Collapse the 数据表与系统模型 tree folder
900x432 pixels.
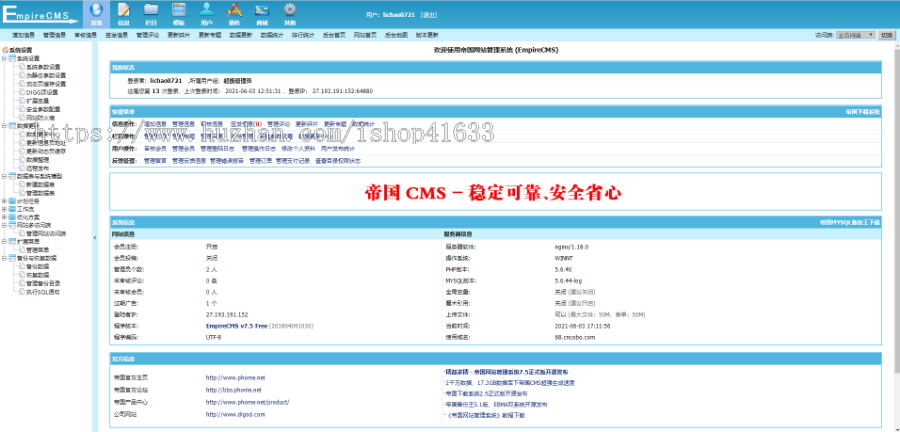[x=5, y=176]
